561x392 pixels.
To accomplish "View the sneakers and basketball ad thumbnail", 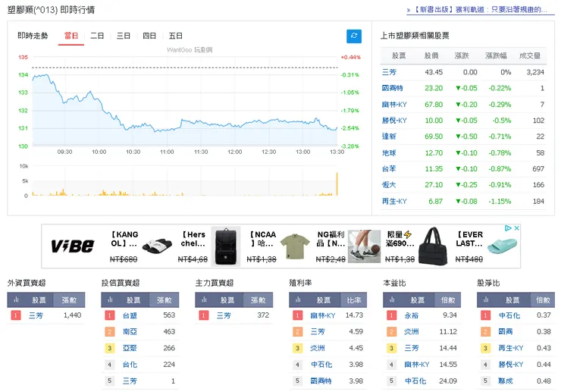I will [x=364, y=246].
